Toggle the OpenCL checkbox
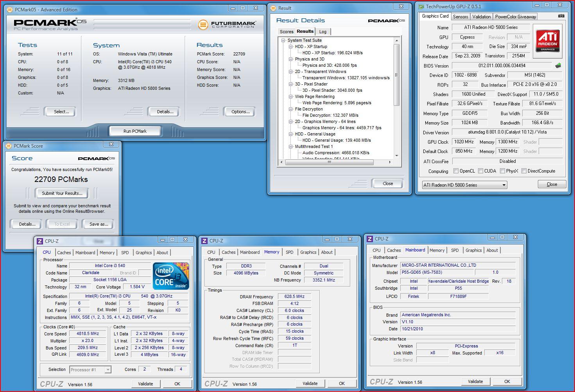 point(456,171)
